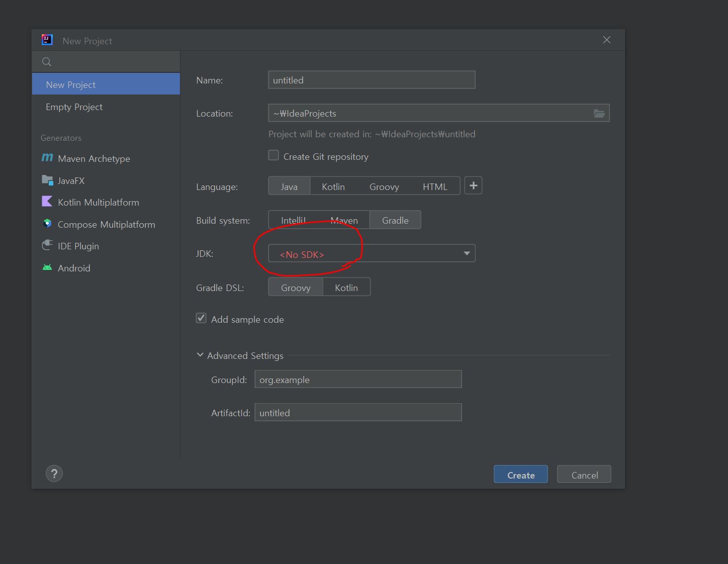Select New Project in the sidebar
The image size is (728, 564).
click(x=106, y=84)
